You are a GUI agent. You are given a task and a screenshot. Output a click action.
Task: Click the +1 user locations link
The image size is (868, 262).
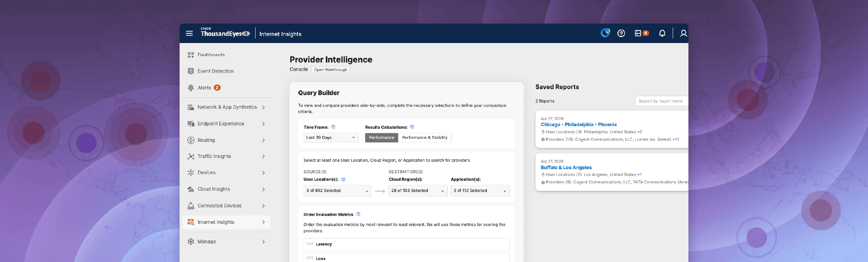pos(640,174)
